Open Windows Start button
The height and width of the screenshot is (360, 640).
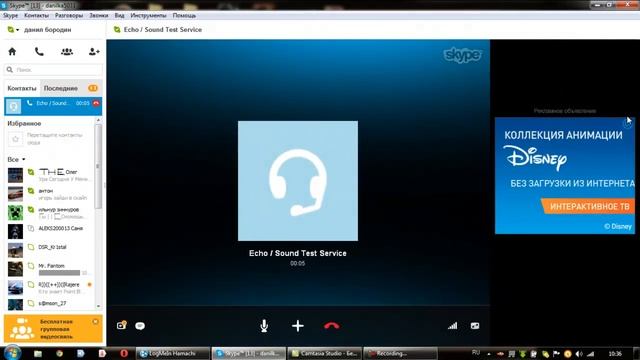click(x=12, y=353)
